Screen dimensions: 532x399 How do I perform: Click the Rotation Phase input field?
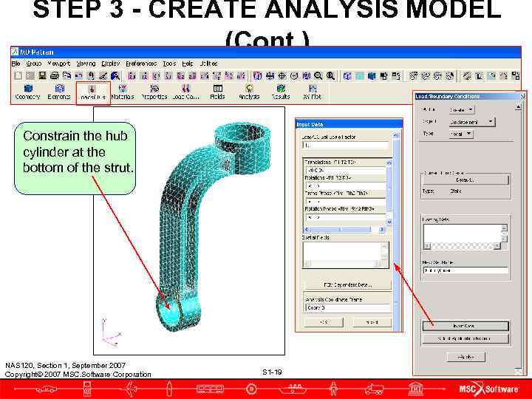[346, 216]
